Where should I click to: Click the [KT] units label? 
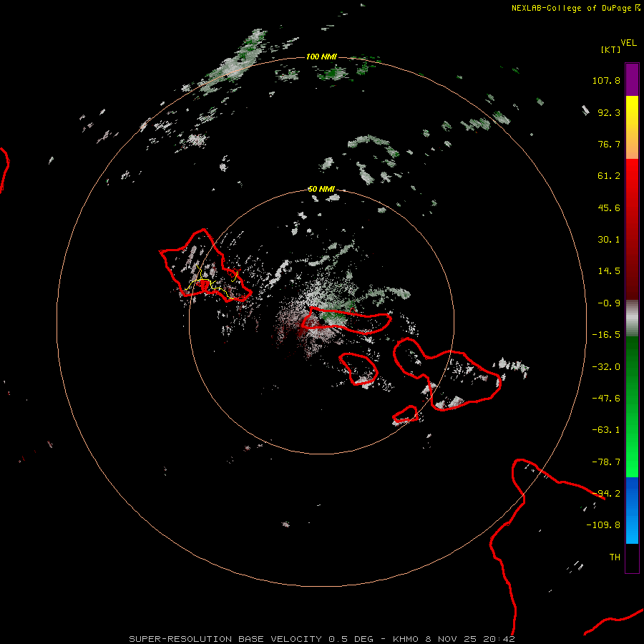[x=610, y=49]
